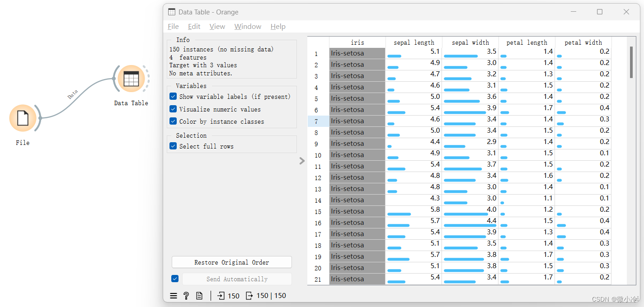Click the 'File' label under the widget
644x307 pixels.
point(23,143)
